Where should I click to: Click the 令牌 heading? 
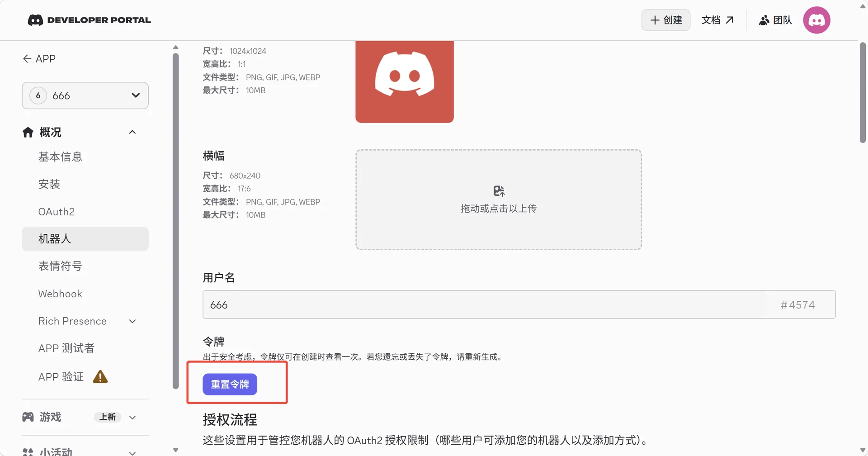click(x=213, y=342)
